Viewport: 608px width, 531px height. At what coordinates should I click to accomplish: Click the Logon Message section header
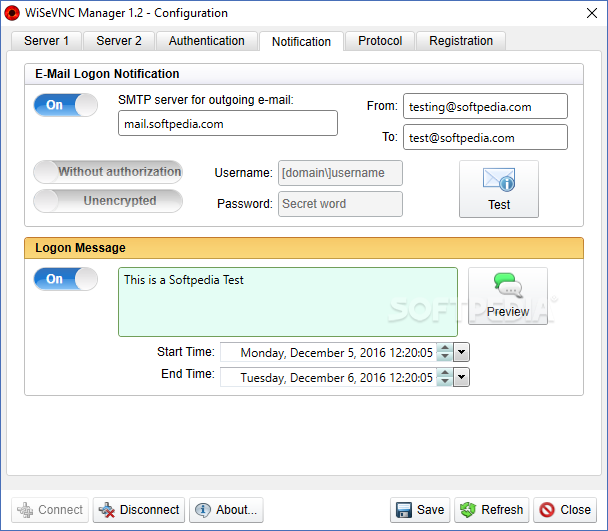pos(304,248)
